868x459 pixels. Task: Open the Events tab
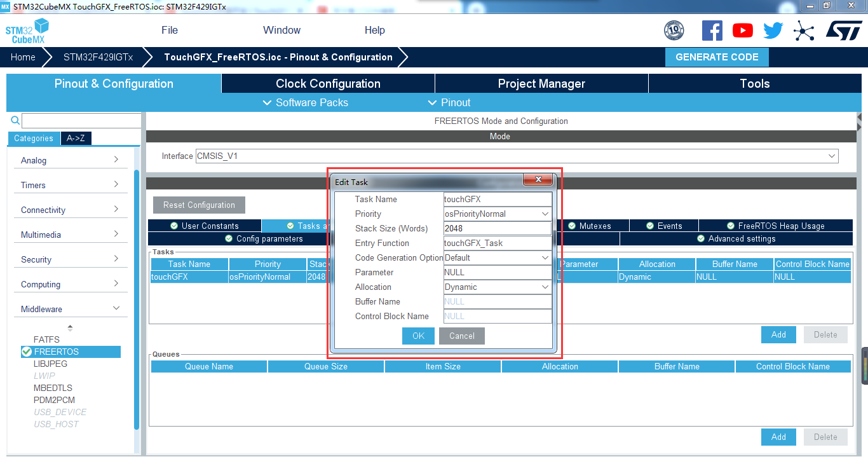tap(664, 226)
